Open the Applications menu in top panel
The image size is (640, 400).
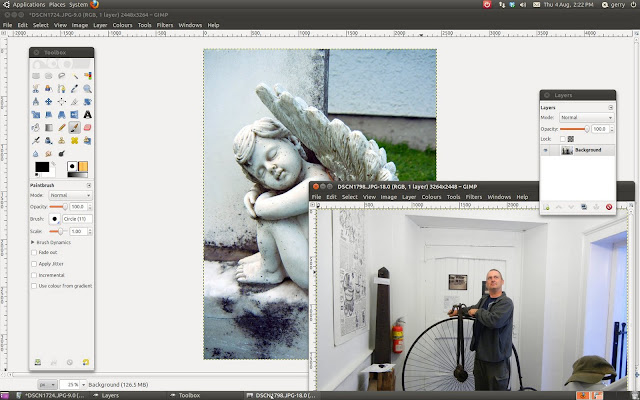coord(29,4)
